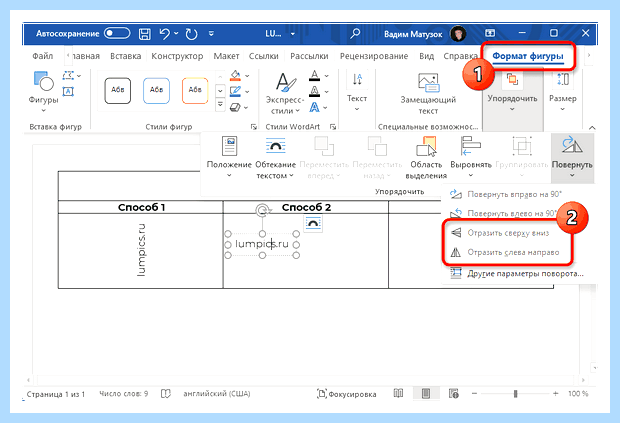Click the Redo icon in title bar

pos(191,34)
